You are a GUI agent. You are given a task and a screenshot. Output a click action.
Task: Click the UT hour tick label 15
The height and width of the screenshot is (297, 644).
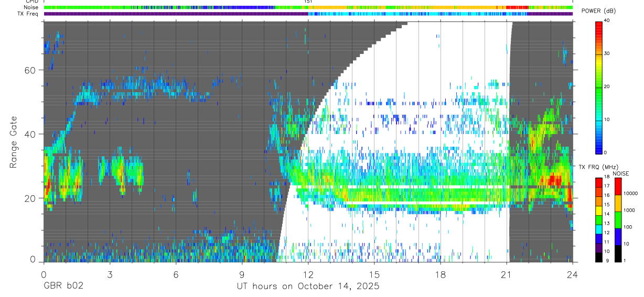point(374,274)
